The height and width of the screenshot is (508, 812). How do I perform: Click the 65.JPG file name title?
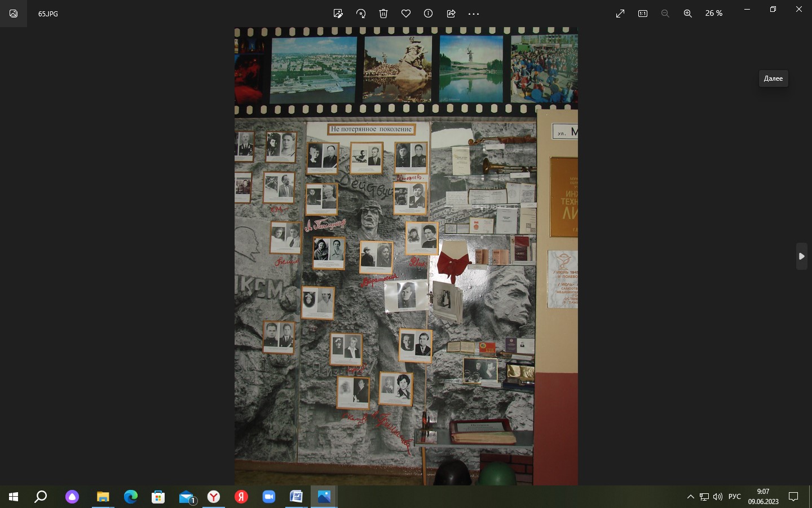coord(48,14)
